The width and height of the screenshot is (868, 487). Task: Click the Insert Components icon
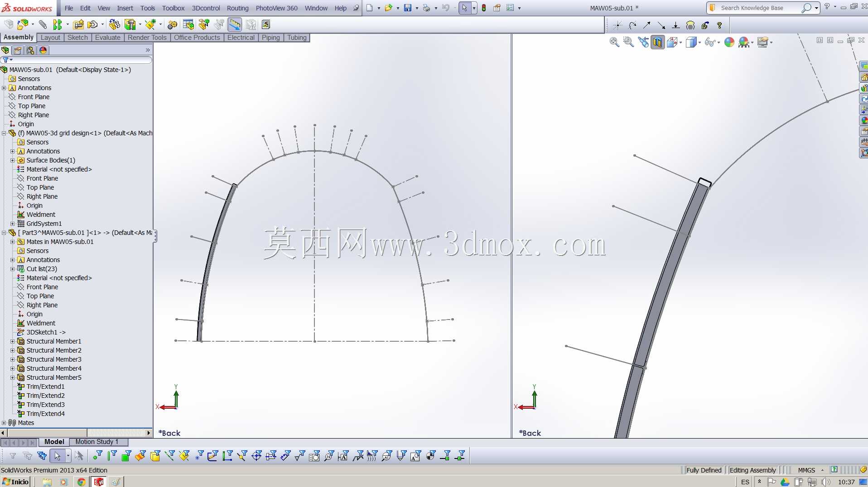tap(23, 24)
